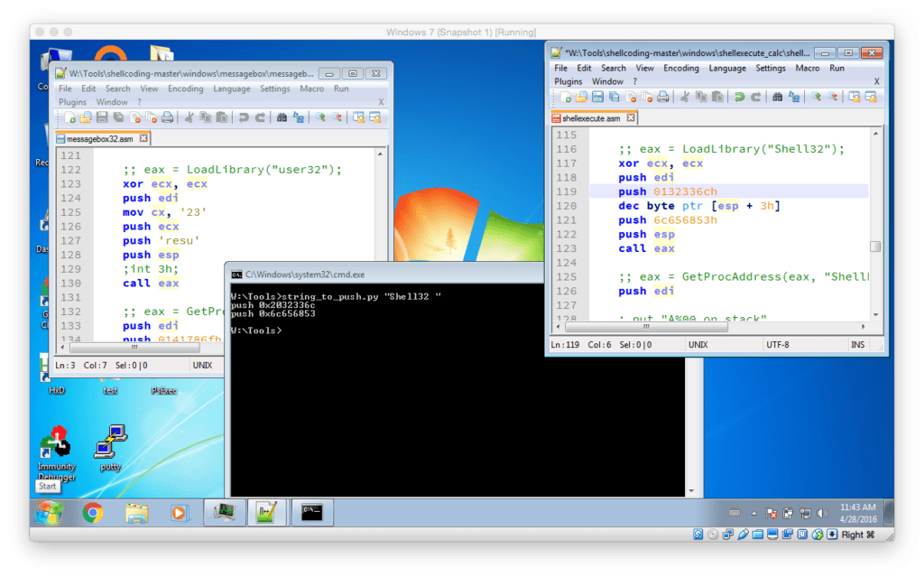Click Undo icon in shellexecute window toolbar
The height and width of the screenshot is (577, 924).
point(739,98)
